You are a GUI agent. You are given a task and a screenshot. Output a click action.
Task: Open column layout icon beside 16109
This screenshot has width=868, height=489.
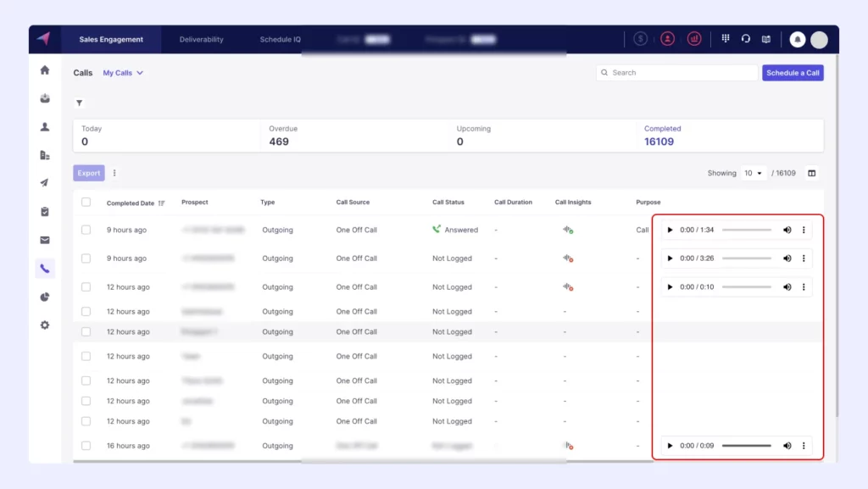click(x=811, y=173)
